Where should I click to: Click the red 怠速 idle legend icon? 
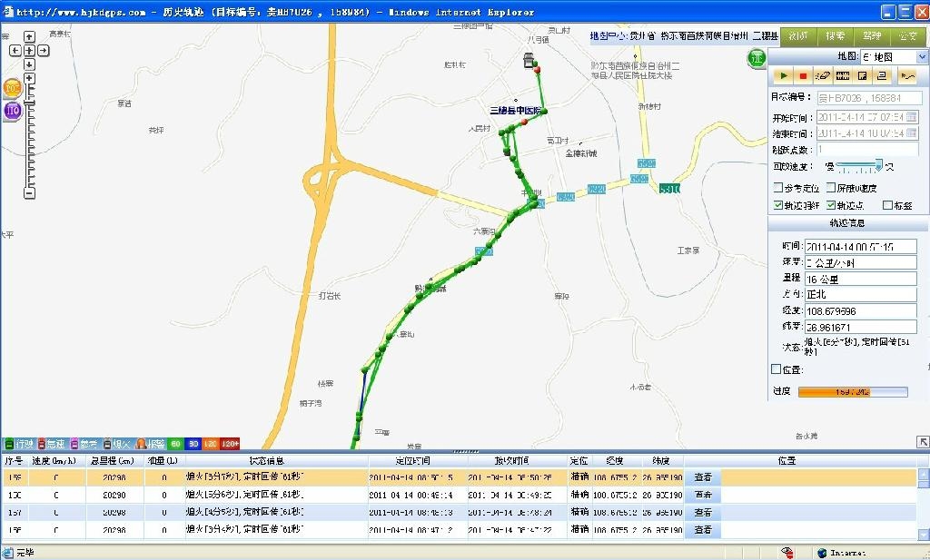point(42,444)
